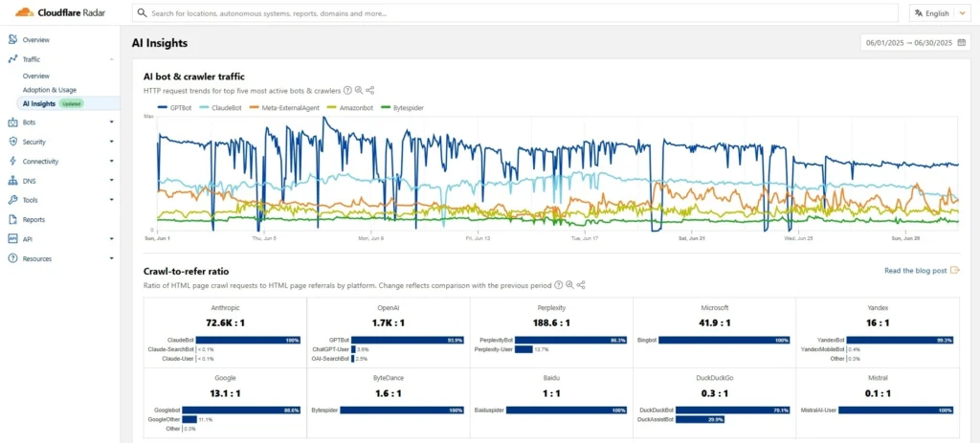This screenshot has height=443, width=980.
Task: Collapse the Traffic section chevron
Action: [111, 59]
